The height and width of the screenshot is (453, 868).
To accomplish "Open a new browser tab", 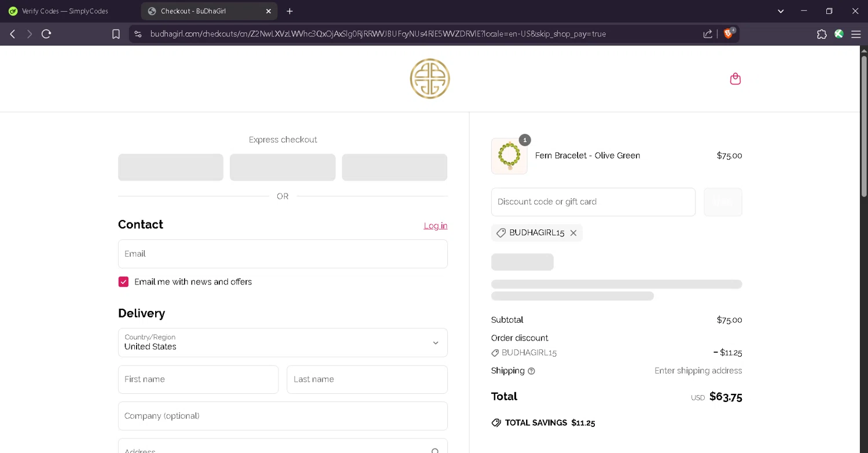I will (290, 11).
